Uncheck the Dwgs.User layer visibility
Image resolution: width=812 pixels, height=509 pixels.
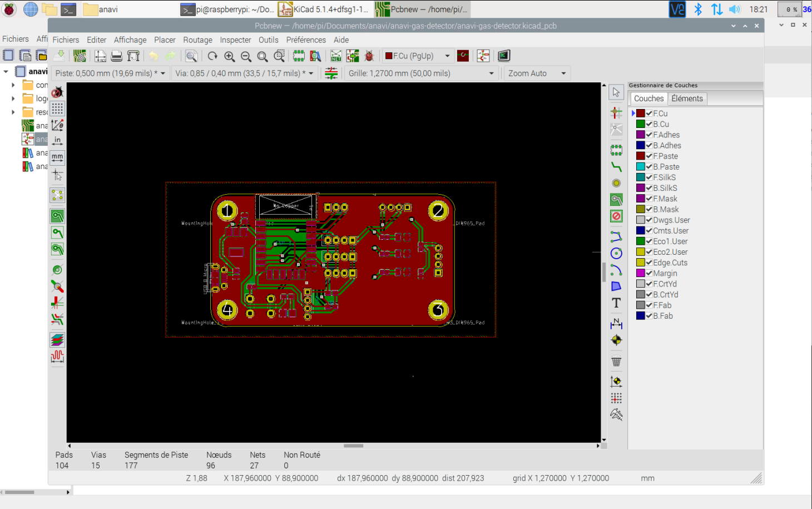(649, 220)
